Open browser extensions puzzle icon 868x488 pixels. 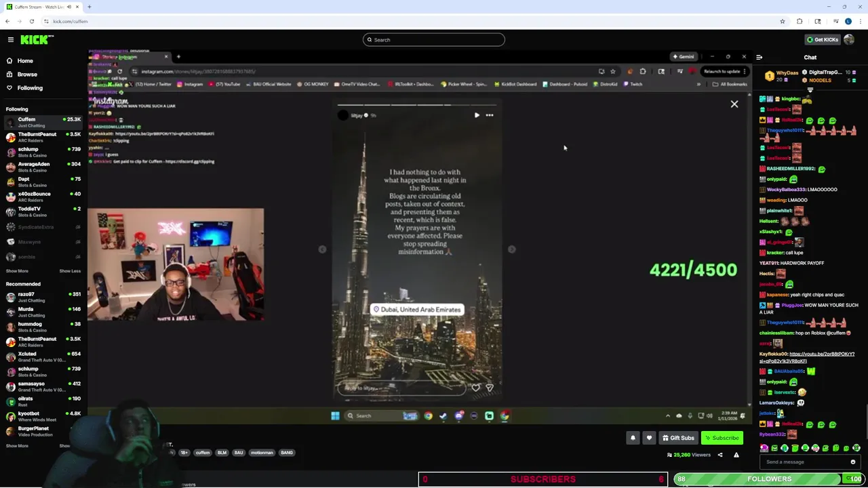coord(800,22)
